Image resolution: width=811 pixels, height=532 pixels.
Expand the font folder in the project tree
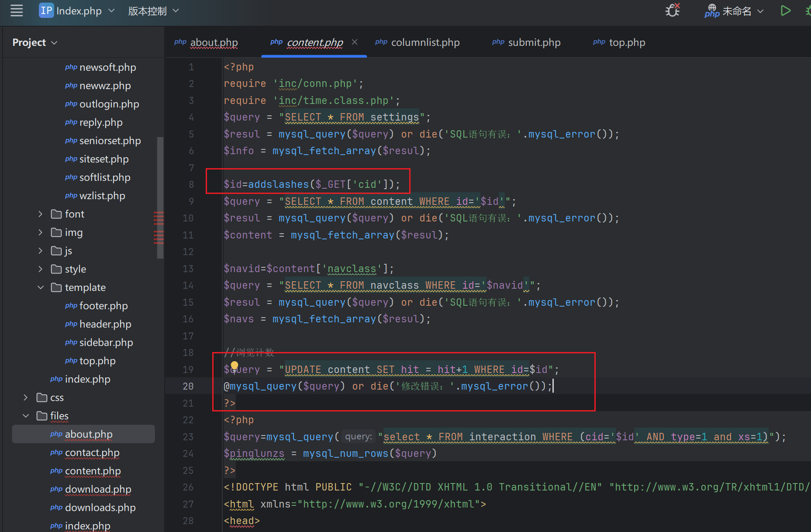(x=40, y=214)
